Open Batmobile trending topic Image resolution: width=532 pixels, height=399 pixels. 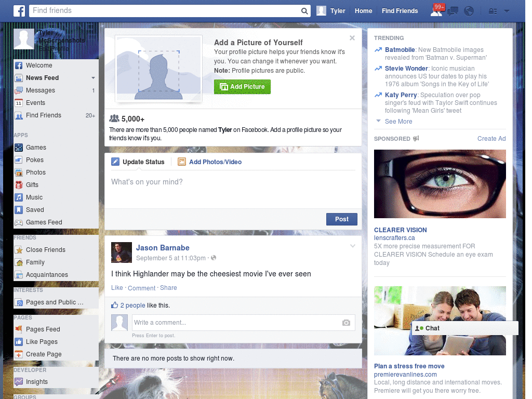coord(400,50)
